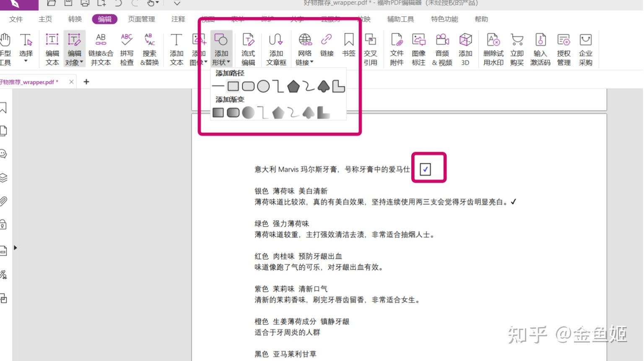Pick the pentagon shape under 添加路径
Image resolution: width=644 pixels, height=361 pixels.
pos(293,86)
